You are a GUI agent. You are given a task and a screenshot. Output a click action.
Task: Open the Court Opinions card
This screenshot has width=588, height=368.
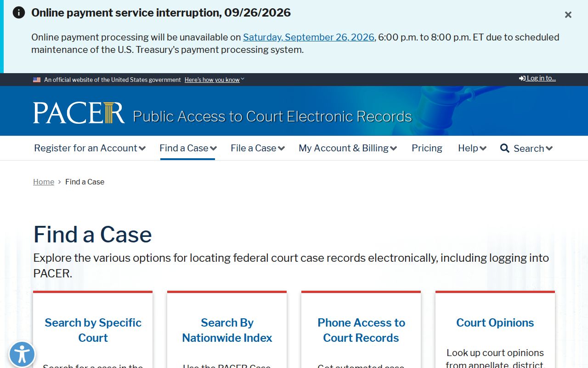(x=495, y=323)
